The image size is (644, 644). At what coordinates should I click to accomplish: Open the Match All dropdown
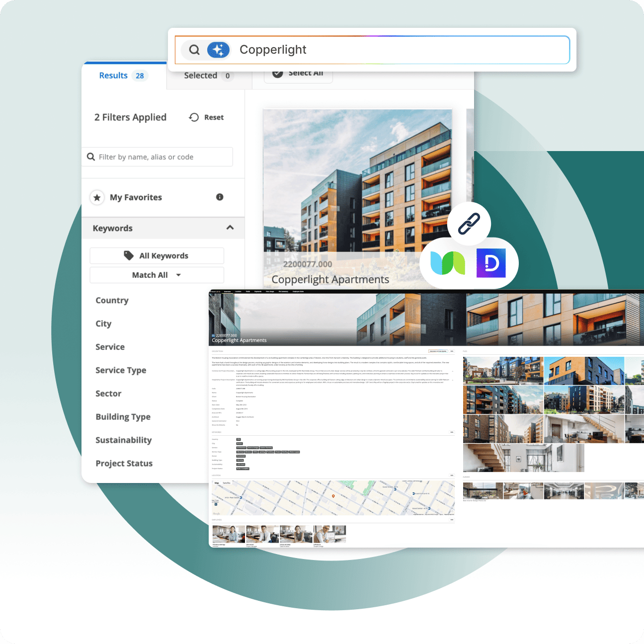pyautogui.click(x=157, y=275)
